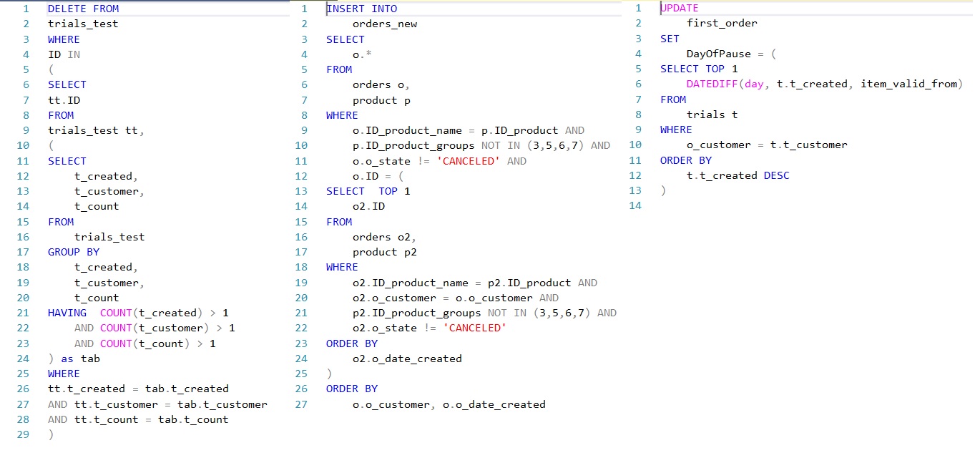Click 'trials_test tt,' on line 9
Viewport: 980px width, 453px height.
[x=96, y=130]
